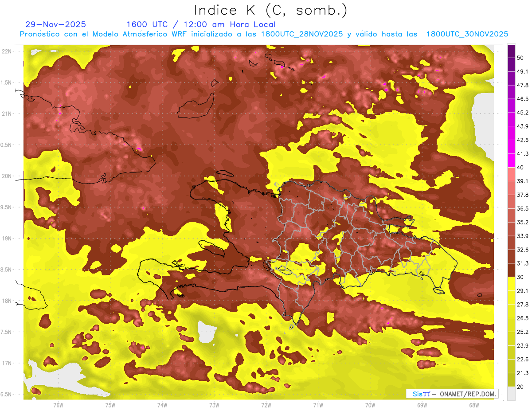Click the '21N' latitude label

click(7, 114)
